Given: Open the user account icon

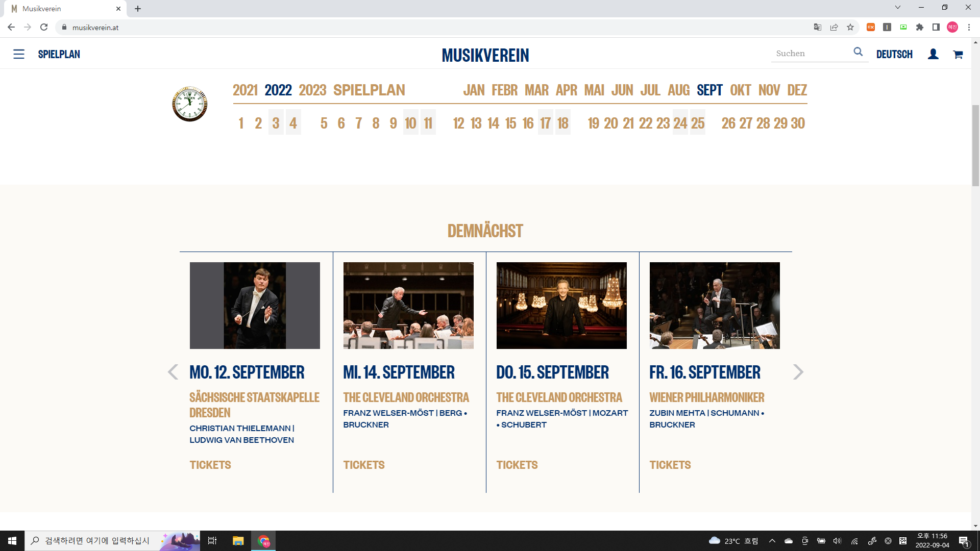Looking at the screenshot, I should (933, 54).
